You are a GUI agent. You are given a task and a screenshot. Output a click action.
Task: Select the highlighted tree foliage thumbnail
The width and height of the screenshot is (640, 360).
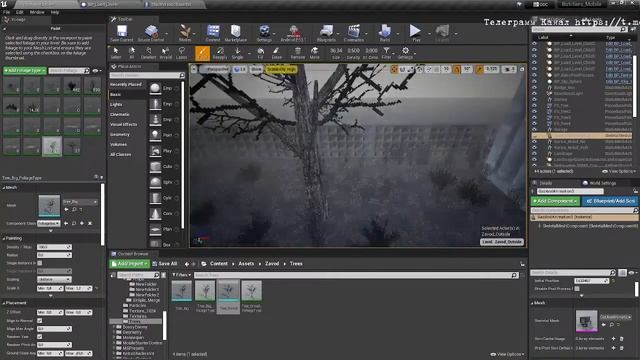pos(52,147)
